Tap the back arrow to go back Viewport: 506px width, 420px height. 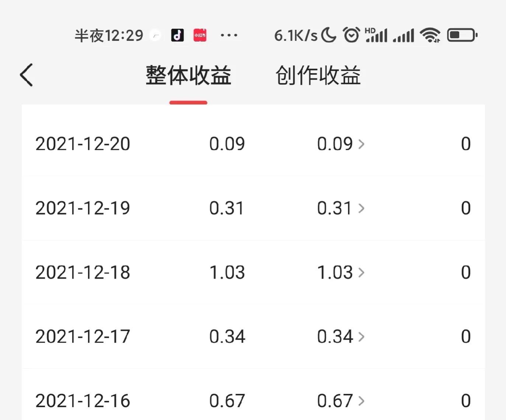pos(26,74)
